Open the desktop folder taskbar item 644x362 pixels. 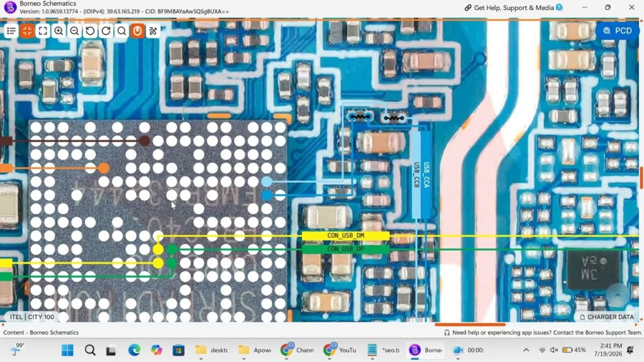(211, 350)
